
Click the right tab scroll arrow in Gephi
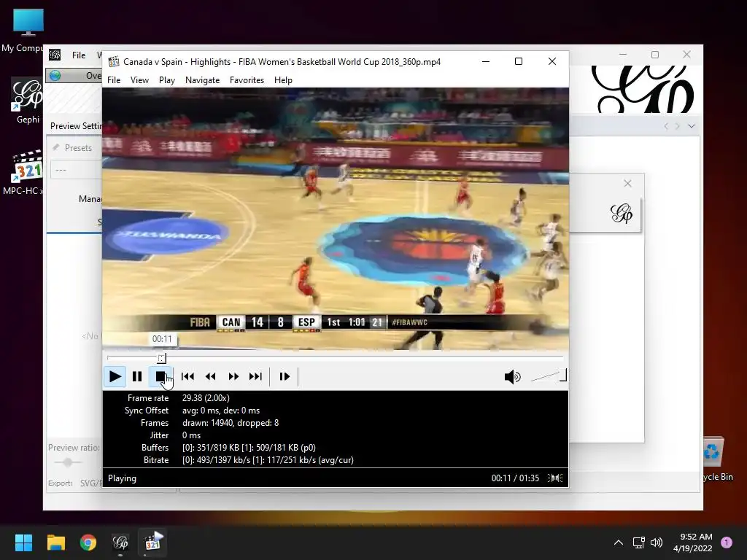(678, 126)
